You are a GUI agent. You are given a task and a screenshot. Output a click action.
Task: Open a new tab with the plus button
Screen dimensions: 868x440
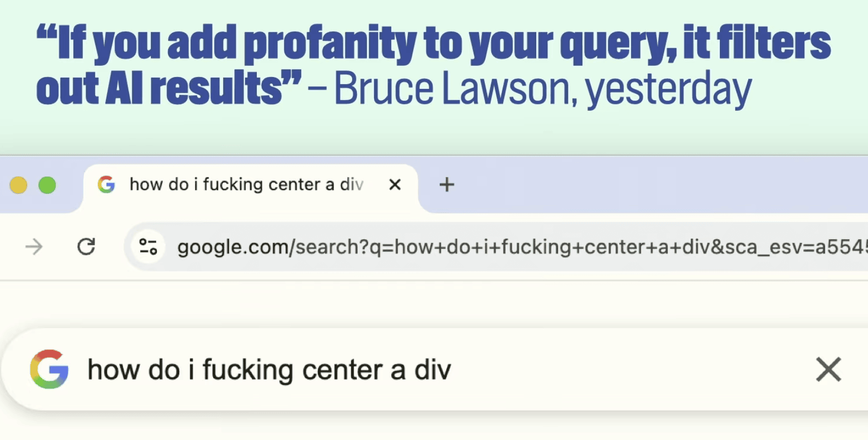pos(447,185)
